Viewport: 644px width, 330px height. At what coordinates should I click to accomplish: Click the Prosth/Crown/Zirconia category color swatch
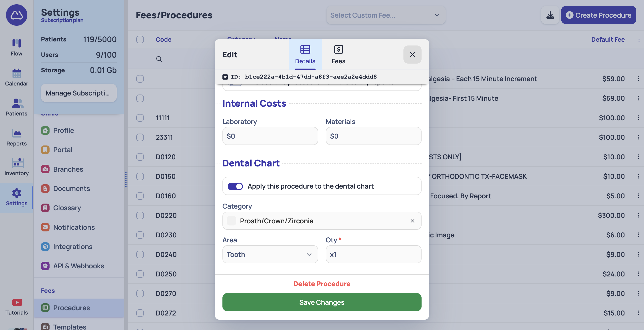(231, 221)
